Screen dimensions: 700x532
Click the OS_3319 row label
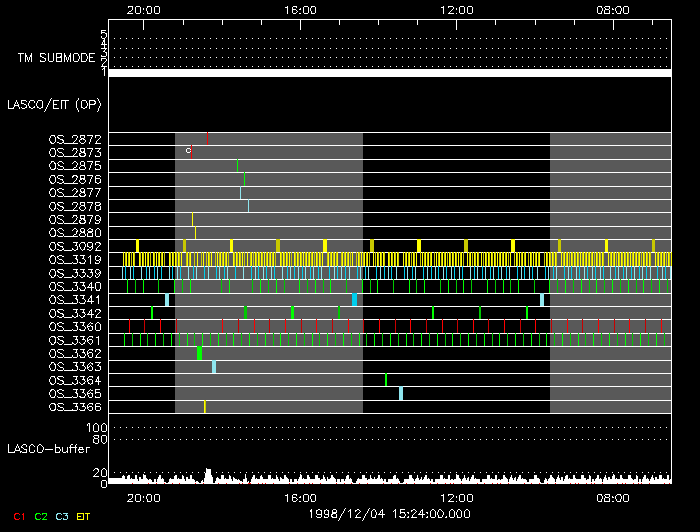click(x=75, y=259)
